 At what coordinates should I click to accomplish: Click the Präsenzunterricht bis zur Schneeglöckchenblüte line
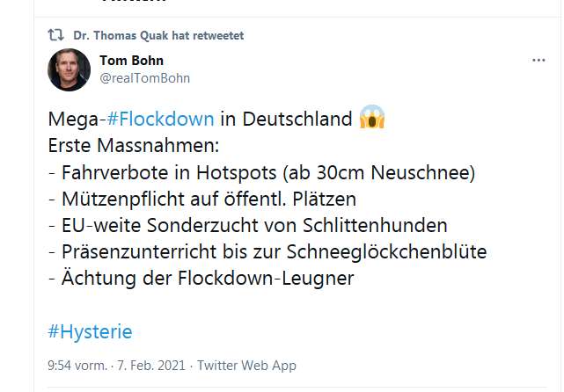pyautogui.click(x=267, y=252)
